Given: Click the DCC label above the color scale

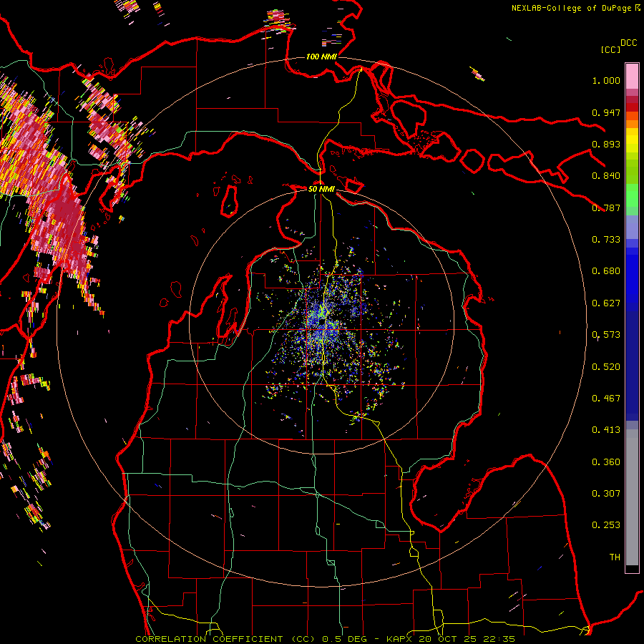Looking at the screenshot, I should 629,43.
